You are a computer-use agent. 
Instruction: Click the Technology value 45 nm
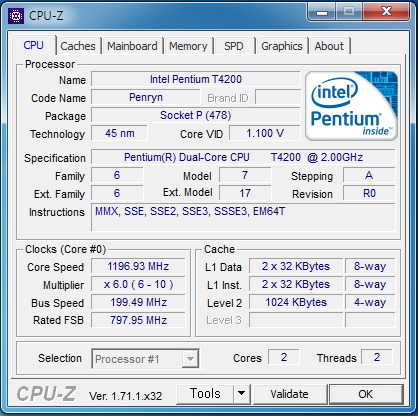point(119,133)
